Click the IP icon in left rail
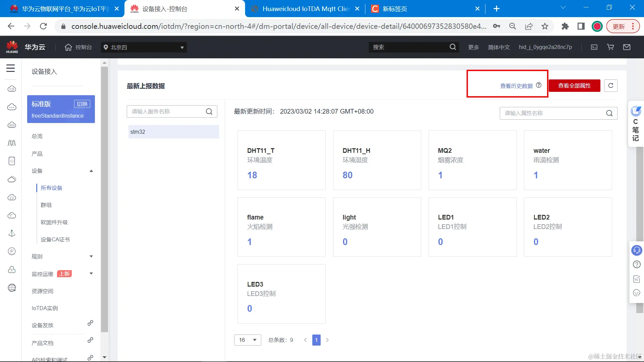The width and height of the screenshot is (644, 362). tap(12, 251)
